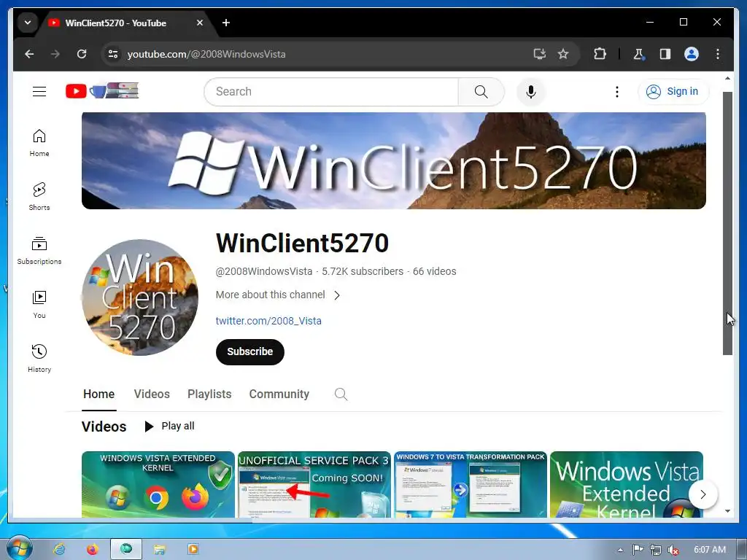Open the Extensions puzzle icon

[x=600, y=54]
